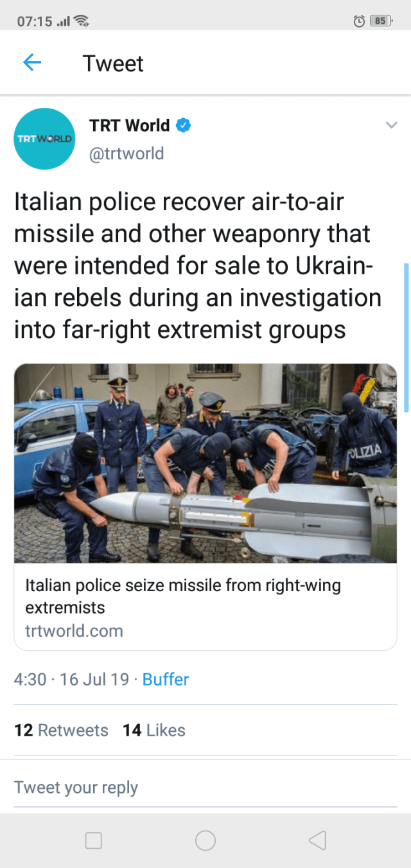Tap the Wi-Fi status icon
This screenshot has width=411, height=868.
pos(81,21)
